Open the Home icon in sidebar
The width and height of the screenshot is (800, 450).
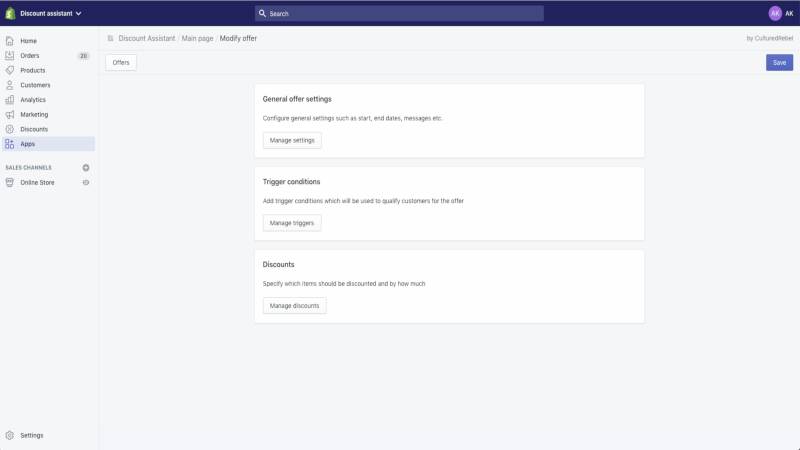(x=10, y=41)
